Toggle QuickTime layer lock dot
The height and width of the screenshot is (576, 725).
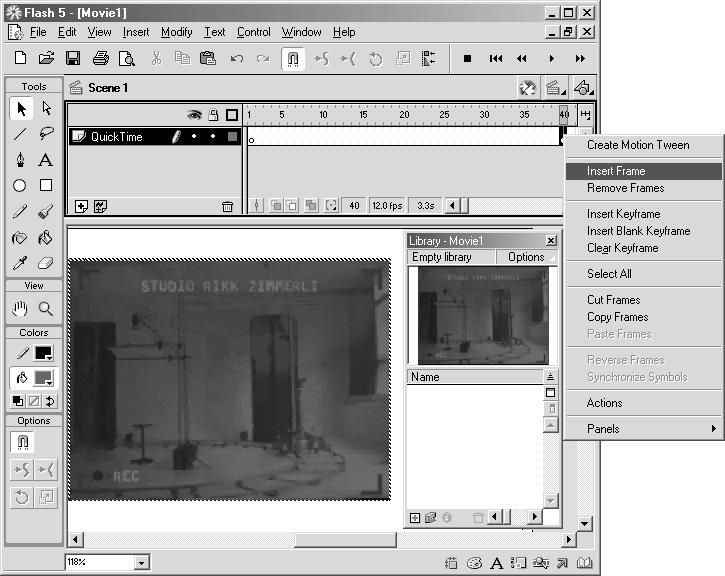(x=213, y=136)
